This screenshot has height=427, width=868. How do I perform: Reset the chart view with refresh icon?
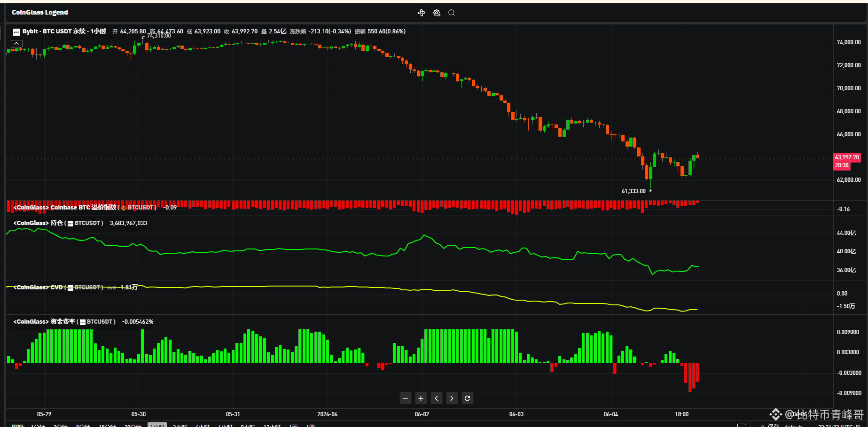coord(467,398)
